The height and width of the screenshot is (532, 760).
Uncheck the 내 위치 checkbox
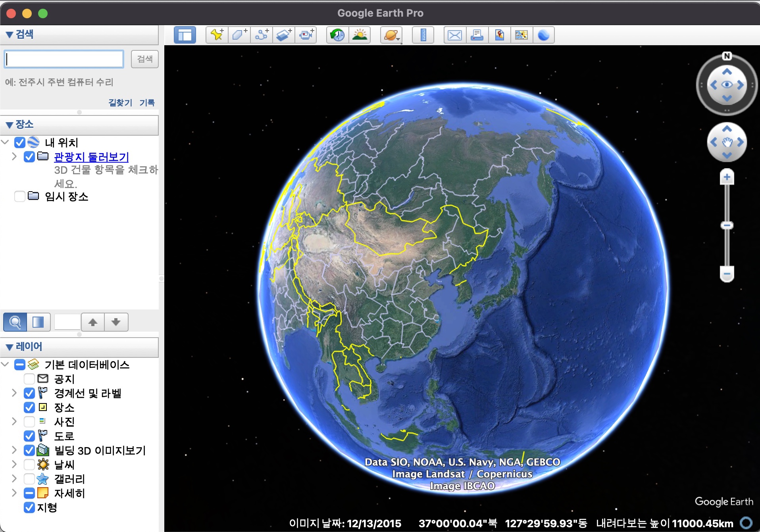pos(19,142)
